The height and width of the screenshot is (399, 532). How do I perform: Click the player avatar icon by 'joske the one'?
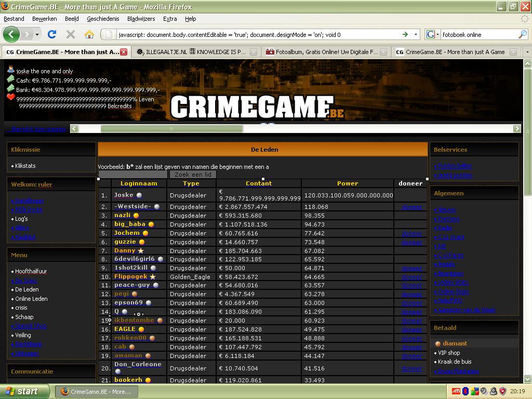click(x=11, y=70)
